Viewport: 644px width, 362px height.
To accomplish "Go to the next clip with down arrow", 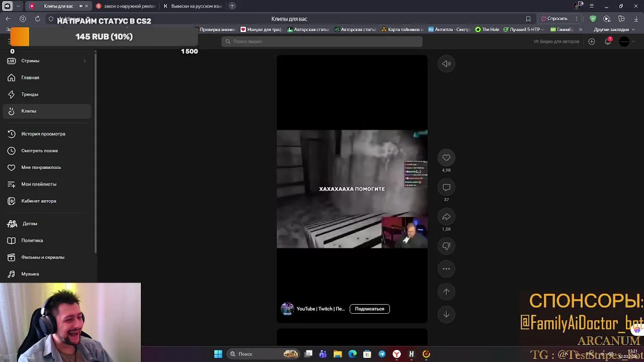I will 446,314.
